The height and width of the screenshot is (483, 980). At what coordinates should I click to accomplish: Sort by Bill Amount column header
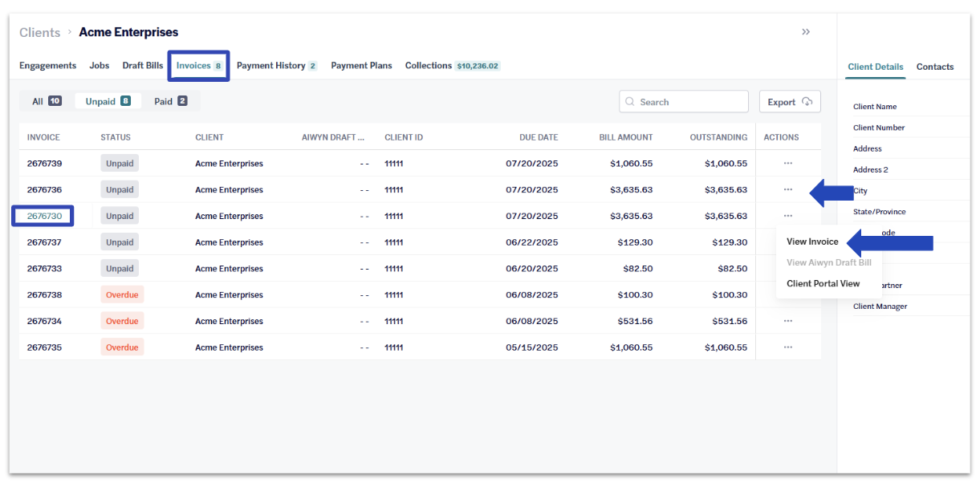point(626,137)
